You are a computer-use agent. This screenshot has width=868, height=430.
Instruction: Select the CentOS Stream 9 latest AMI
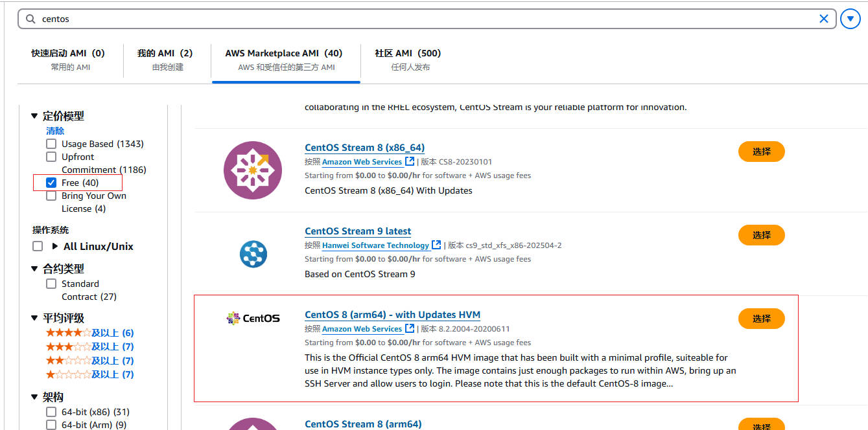762,235
